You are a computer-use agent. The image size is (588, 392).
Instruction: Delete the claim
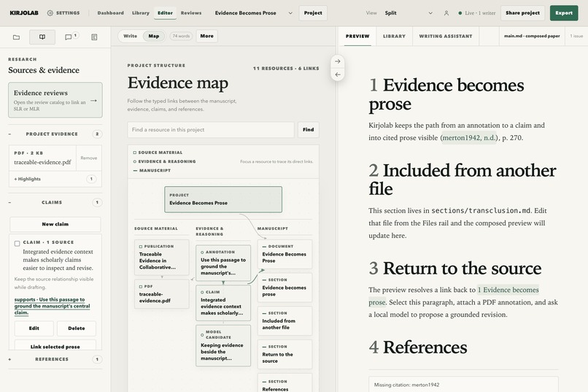click(x=77, y=328)
